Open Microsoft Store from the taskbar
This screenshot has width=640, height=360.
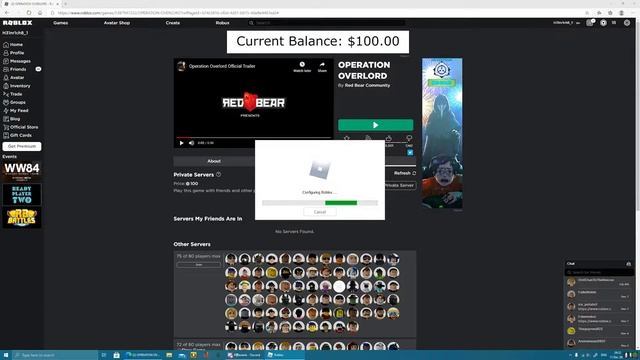[116, 355]
